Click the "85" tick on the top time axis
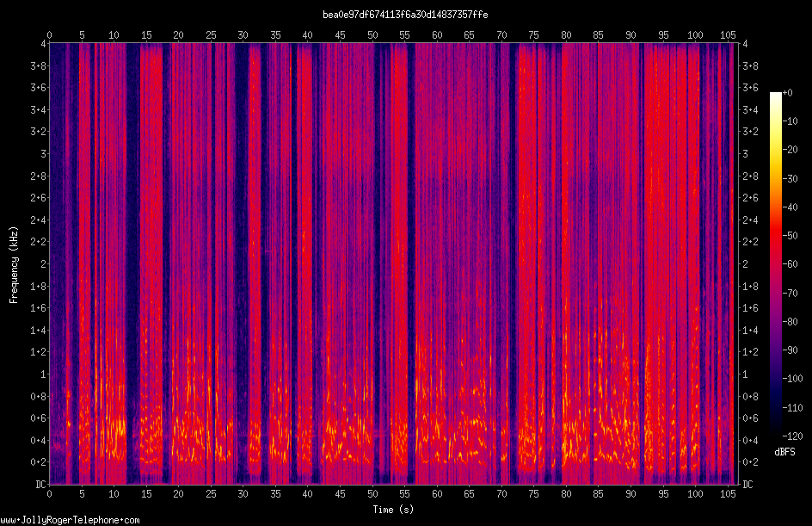Viewport: 812px width, 526px height. (599, 34)
